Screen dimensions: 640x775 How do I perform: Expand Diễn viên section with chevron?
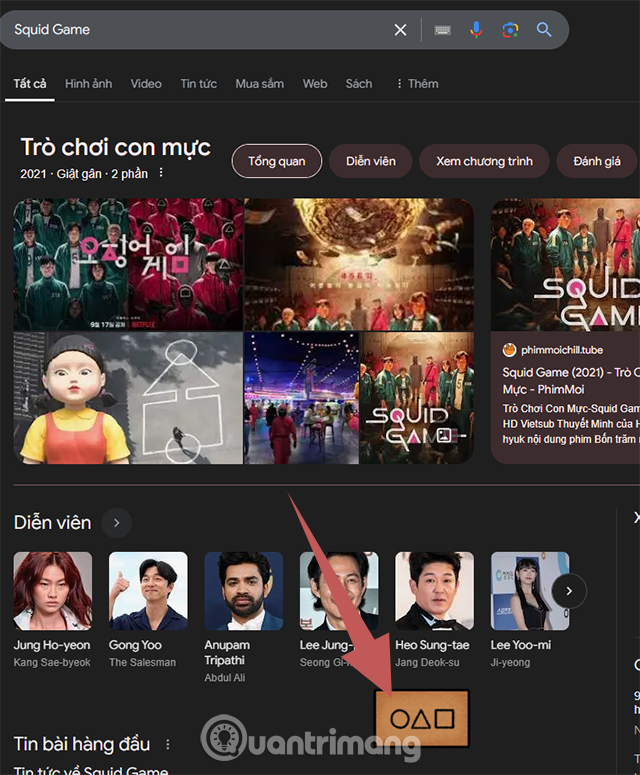point(117,522)
